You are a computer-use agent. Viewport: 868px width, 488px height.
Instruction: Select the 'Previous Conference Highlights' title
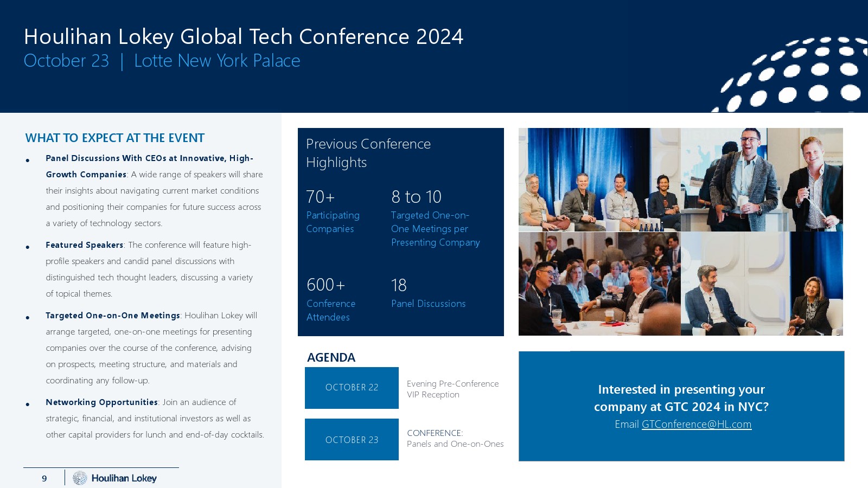click(x=368, y=153)
